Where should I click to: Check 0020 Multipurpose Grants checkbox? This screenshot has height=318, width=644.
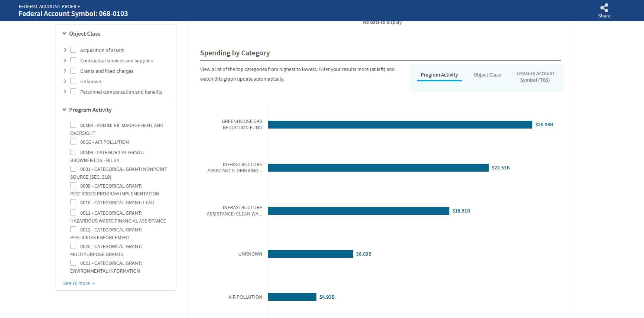coord(73,246)
